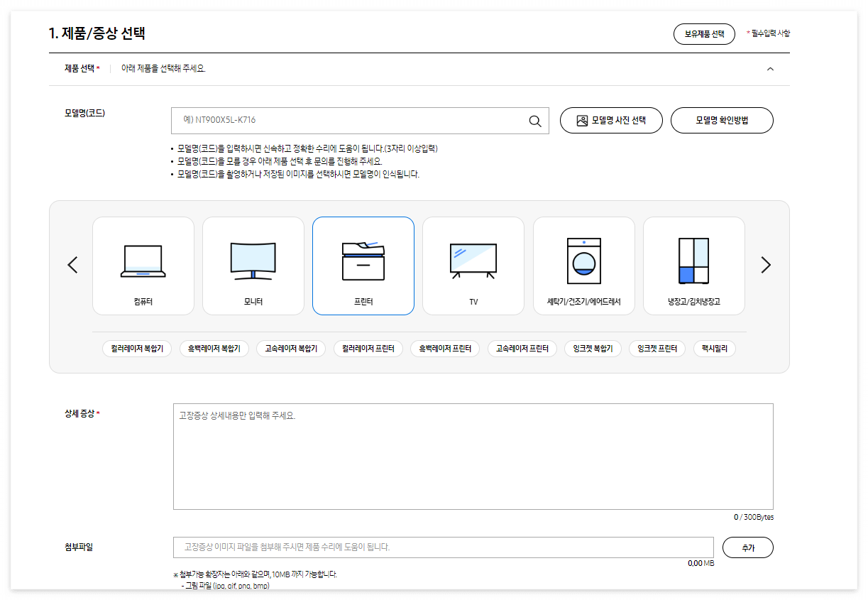Collapse the 제품 선택 section chevron
The width and height of the screenshot is (868, 600).
coord(771,69)
